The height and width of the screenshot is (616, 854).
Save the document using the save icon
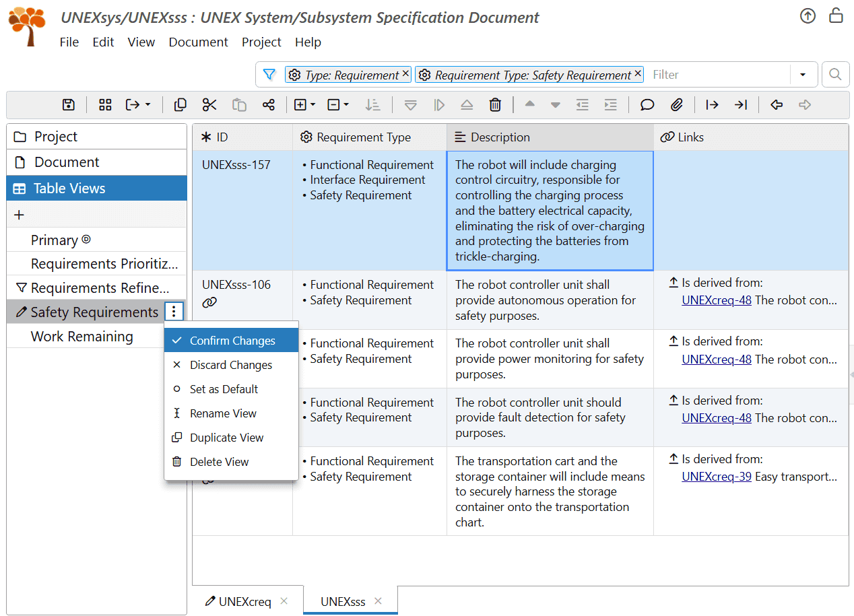(68, 104)
